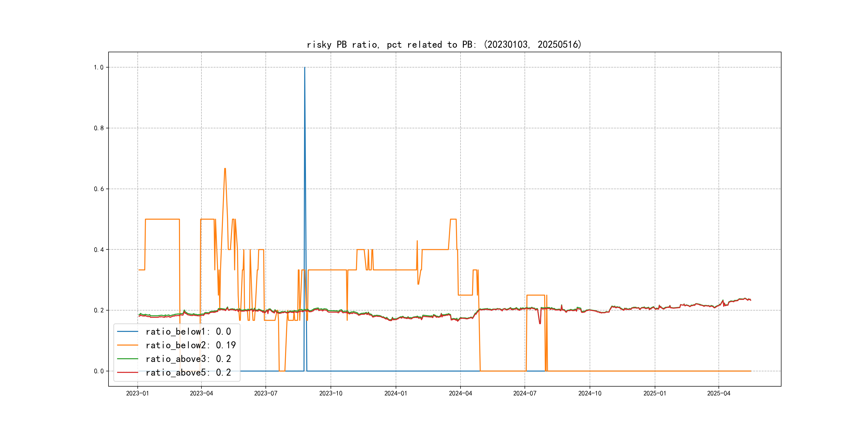Viewport: 868px width, 434px height.
Task: Click the red ratio_above5 legend line sample
Action: point(127,373)
